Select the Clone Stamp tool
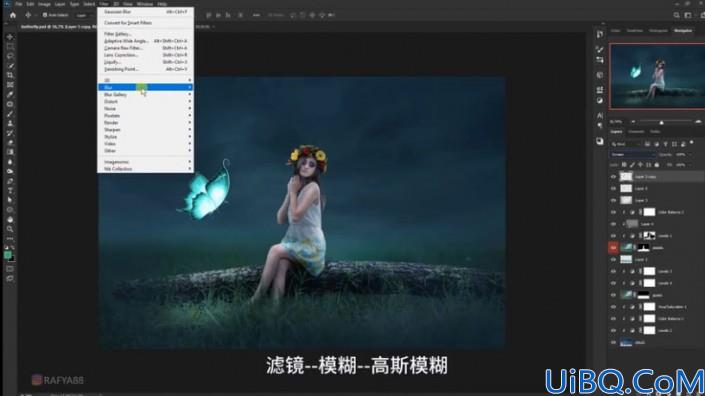The height and width of the screenshot is (396, 705). [10, 123]
